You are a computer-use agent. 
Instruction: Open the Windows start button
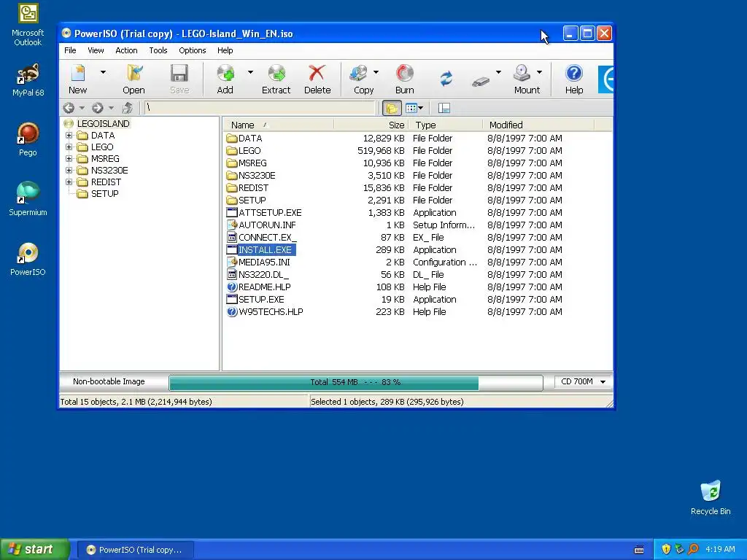click(35, 549)
